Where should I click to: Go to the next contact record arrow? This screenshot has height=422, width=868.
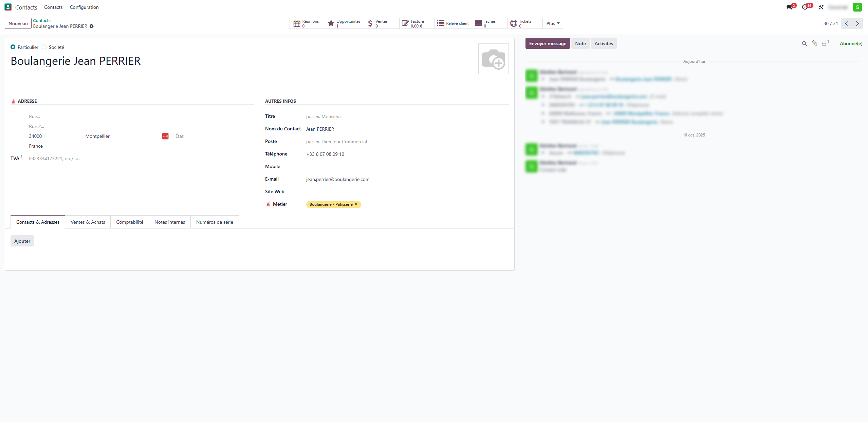coord(857,23)
